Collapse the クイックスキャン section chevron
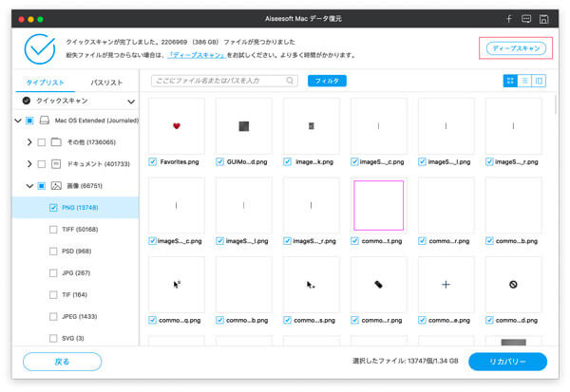Viewport: 570px width, 392px height. [130, 101]
